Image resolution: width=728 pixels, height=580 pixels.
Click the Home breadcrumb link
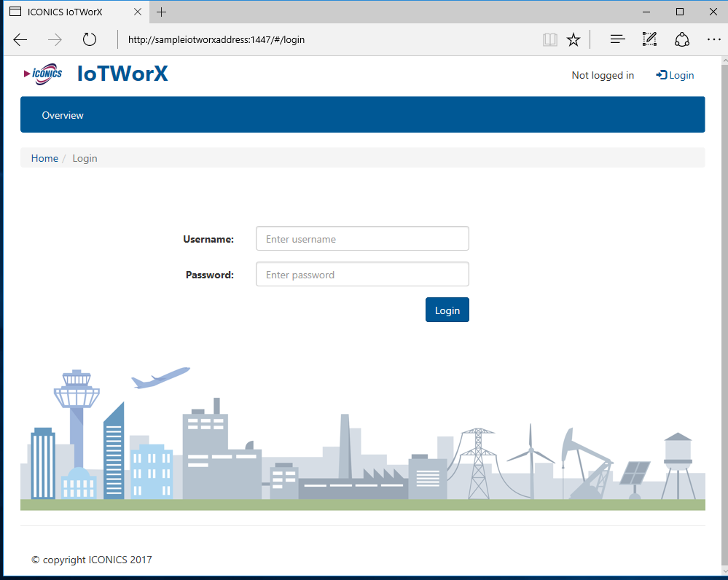[x=44, y=158]
